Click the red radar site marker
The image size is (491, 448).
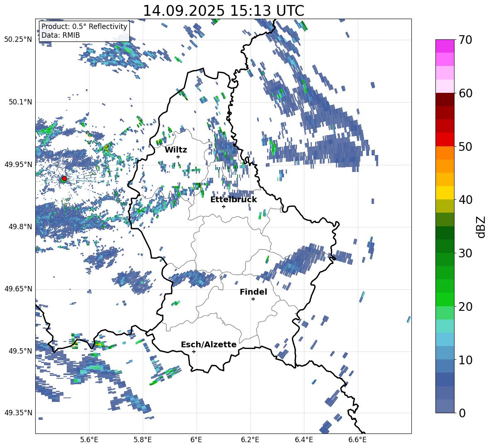coord(64,179)
